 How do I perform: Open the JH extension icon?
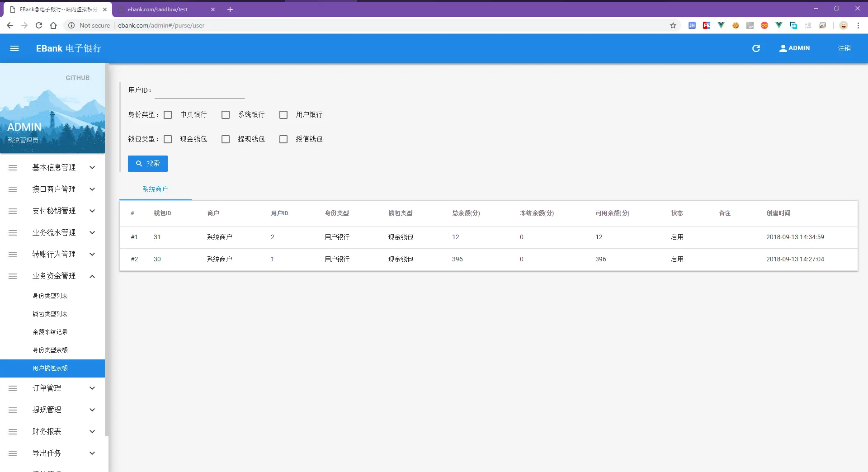[692, 25]
